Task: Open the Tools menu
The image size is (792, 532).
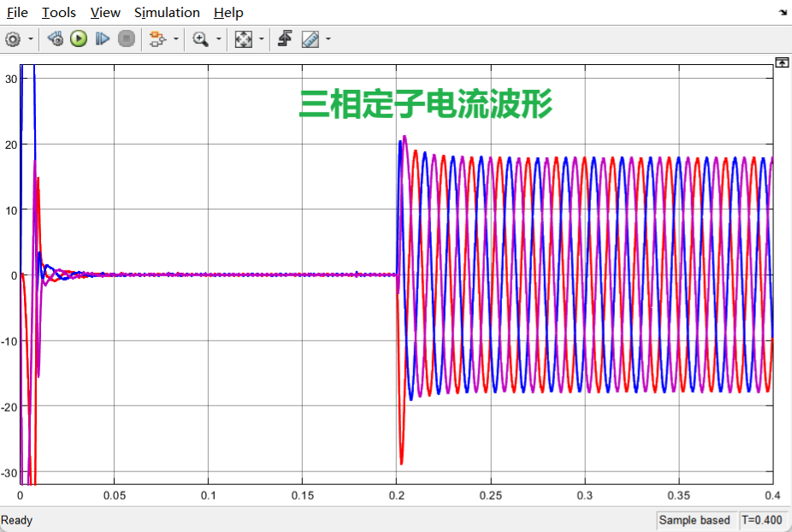Action: (59, 13)
